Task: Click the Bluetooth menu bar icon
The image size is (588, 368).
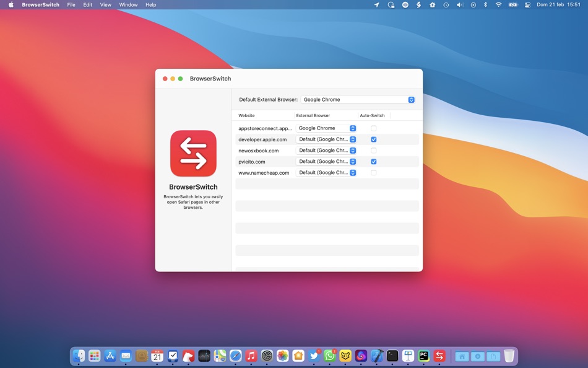Action: tap(485, 4)
